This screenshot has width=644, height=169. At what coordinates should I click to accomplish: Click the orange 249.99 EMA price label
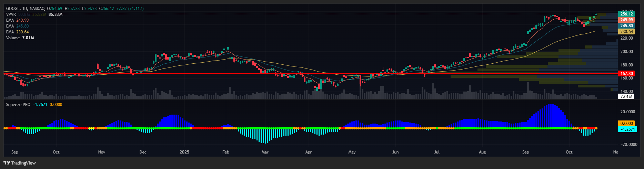tap(626, 20)
